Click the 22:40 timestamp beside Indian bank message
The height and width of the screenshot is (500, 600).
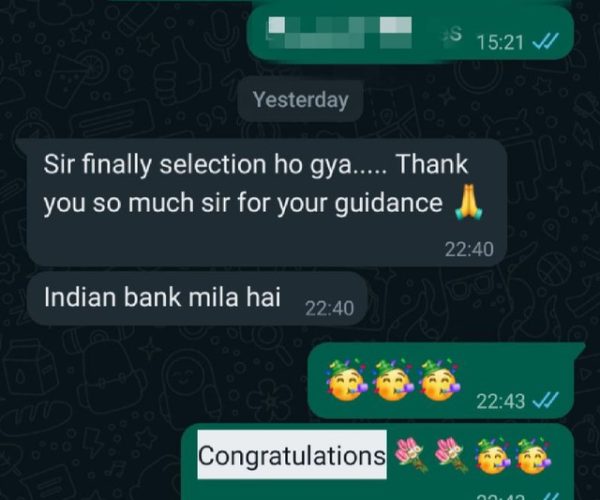[x=329, y=308]
